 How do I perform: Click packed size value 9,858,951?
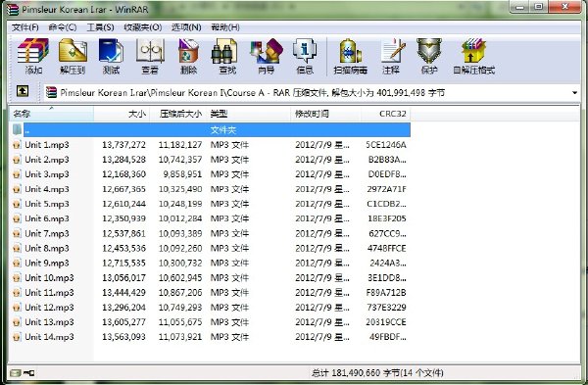click(x=182, y=174)
